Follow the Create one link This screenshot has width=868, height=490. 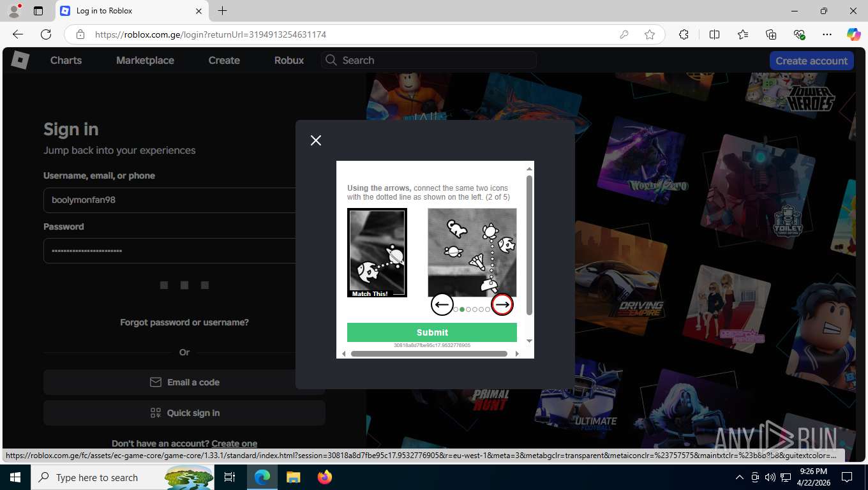tap(234, 443)
